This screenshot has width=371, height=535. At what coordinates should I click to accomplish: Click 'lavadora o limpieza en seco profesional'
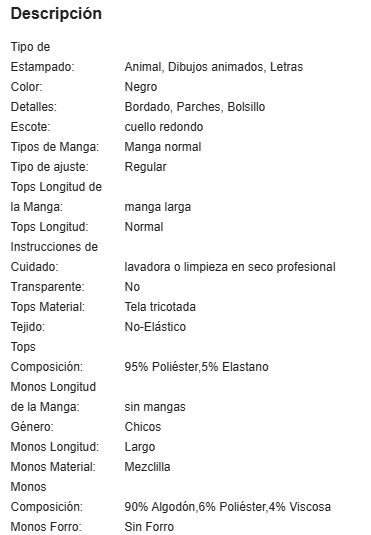pyautogui.click(x=230, y=267)
